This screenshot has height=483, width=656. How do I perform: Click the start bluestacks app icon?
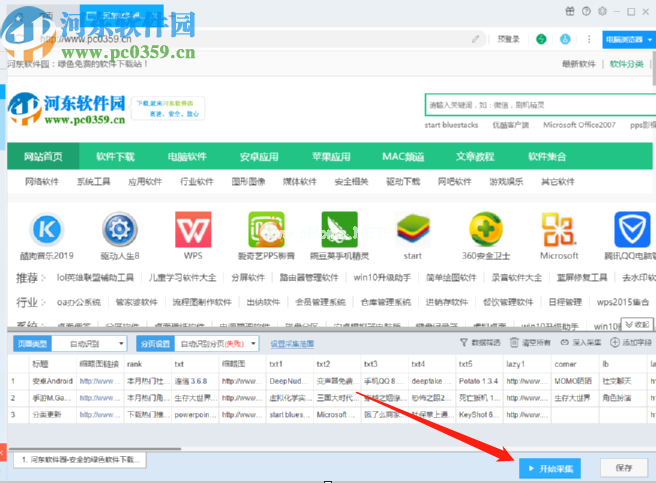click(413, 229)
